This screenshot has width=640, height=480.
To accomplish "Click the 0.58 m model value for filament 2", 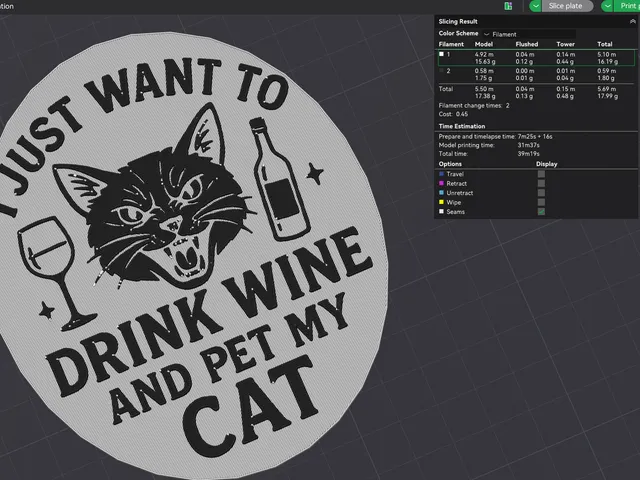I will (x=484, y=71).
